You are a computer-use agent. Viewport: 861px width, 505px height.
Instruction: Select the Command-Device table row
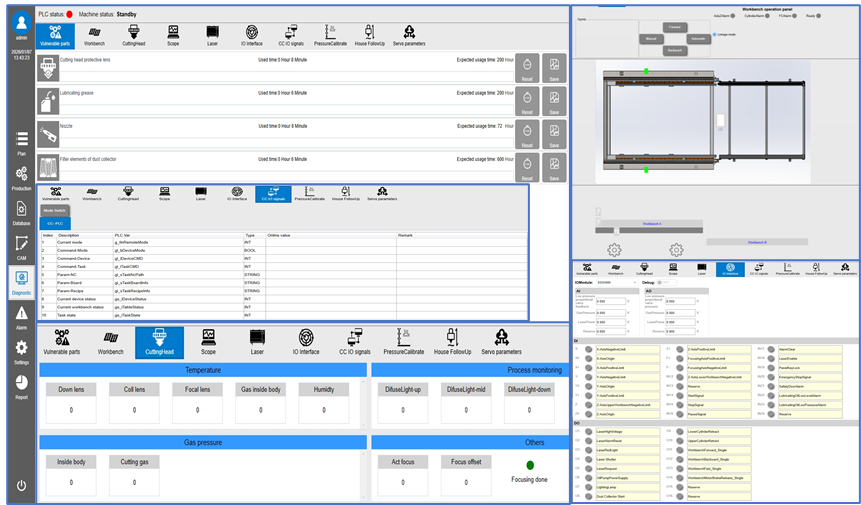coord(284,258)
